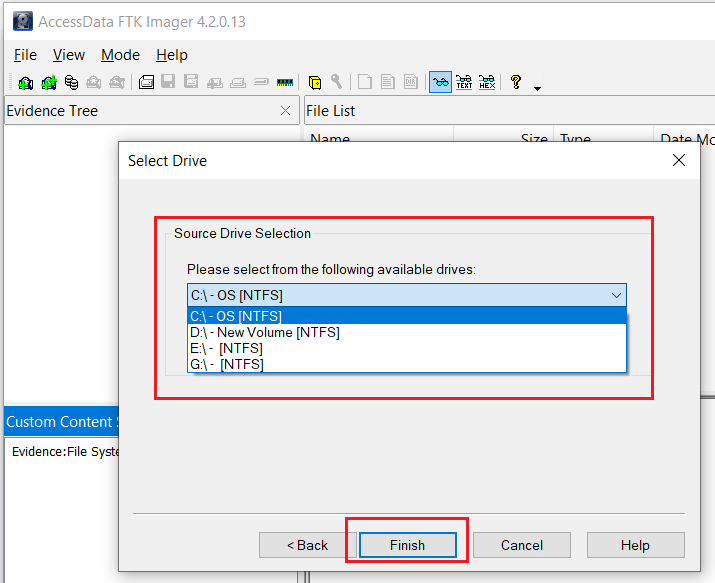Close the Evidence Tree pane
715x583 pixels.
pos(285,111)
